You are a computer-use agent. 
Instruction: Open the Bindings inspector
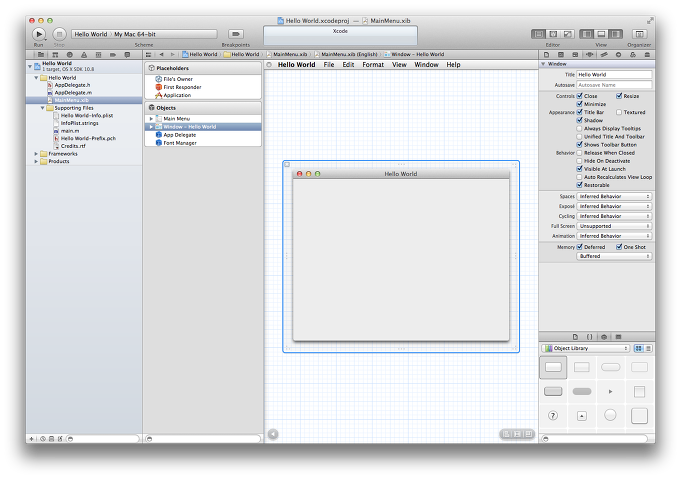[x=633, y=55]
